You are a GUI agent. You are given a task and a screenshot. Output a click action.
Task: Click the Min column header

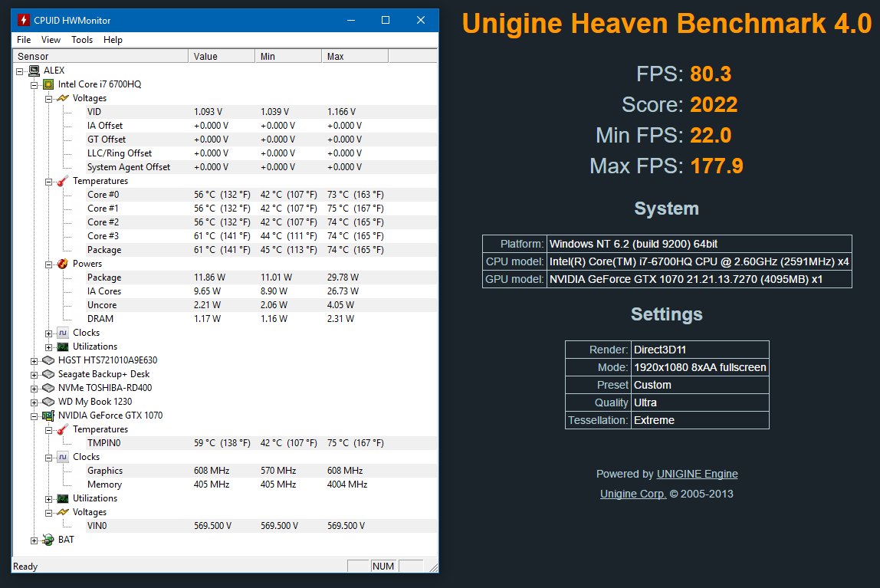(288, 56)
